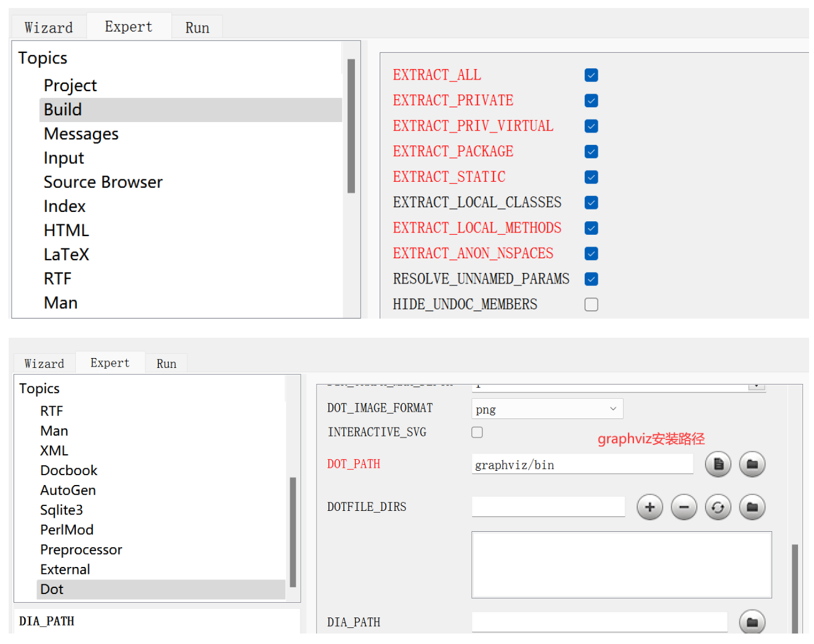Click the plus icon to add a DOTFILE_DIRS entry
Viewport: 814px width, 644px height.
[x=649, y=507]
